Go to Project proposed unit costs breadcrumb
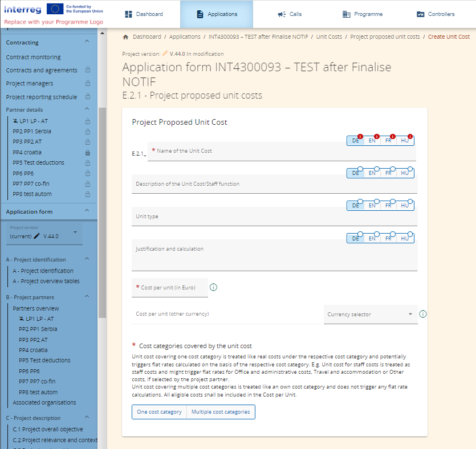 (385, 37)
